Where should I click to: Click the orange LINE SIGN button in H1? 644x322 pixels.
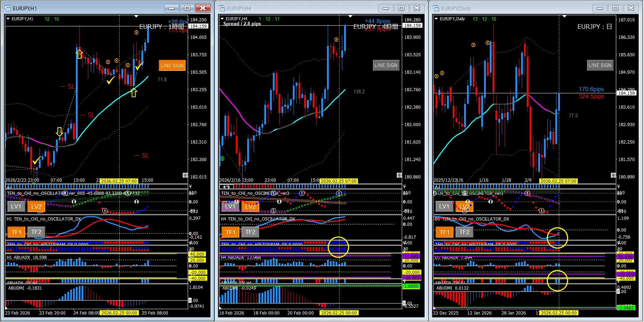point(172,66)
